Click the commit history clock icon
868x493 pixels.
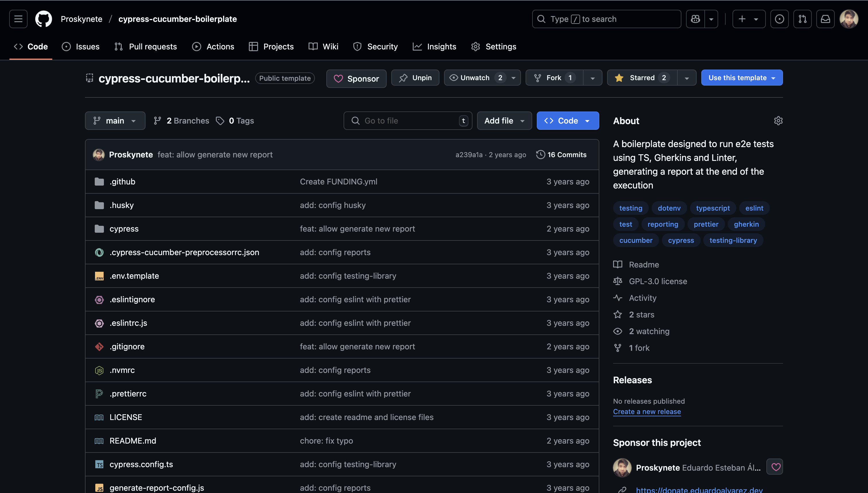point(540,154)
